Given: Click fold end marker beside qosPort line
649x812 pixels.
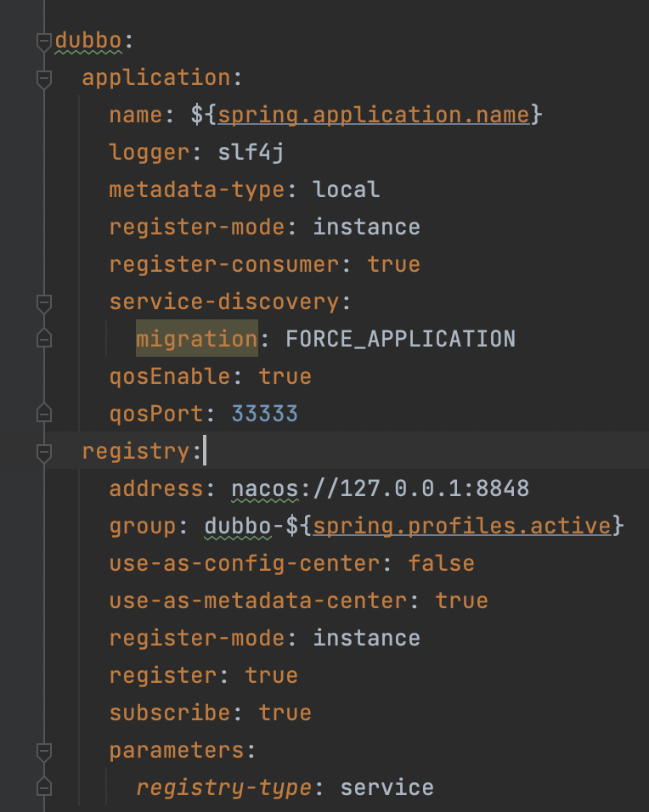Looking at the screenshot, I should pyautogui.click(x=44, y=412).
